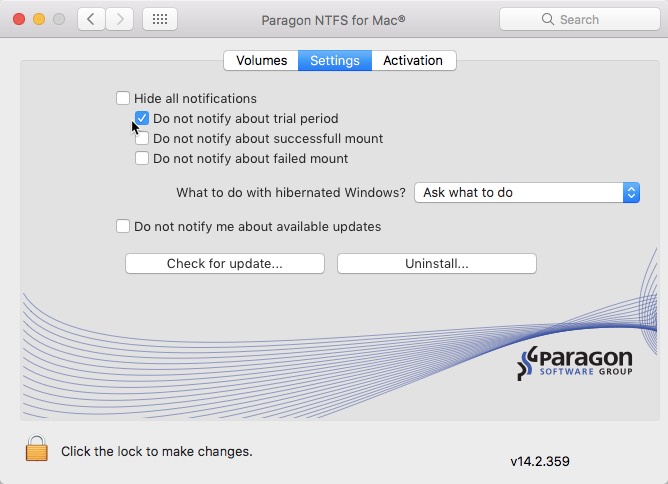This screenshot has width=668, height=484.
Task: Minimize the window with the yellow button
Action: [x=39, y=19]
